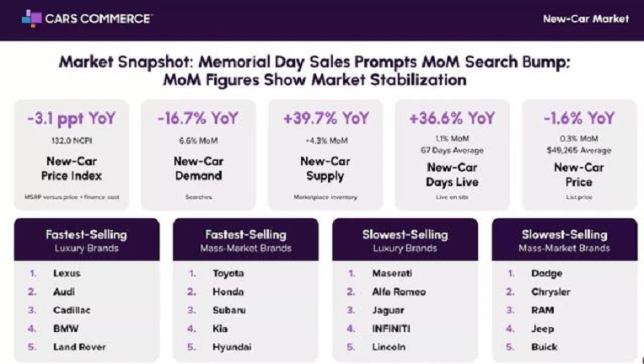Click the Market Snapshot headline text
Viewport: 644px width, 364px height.
pos(314,71)
